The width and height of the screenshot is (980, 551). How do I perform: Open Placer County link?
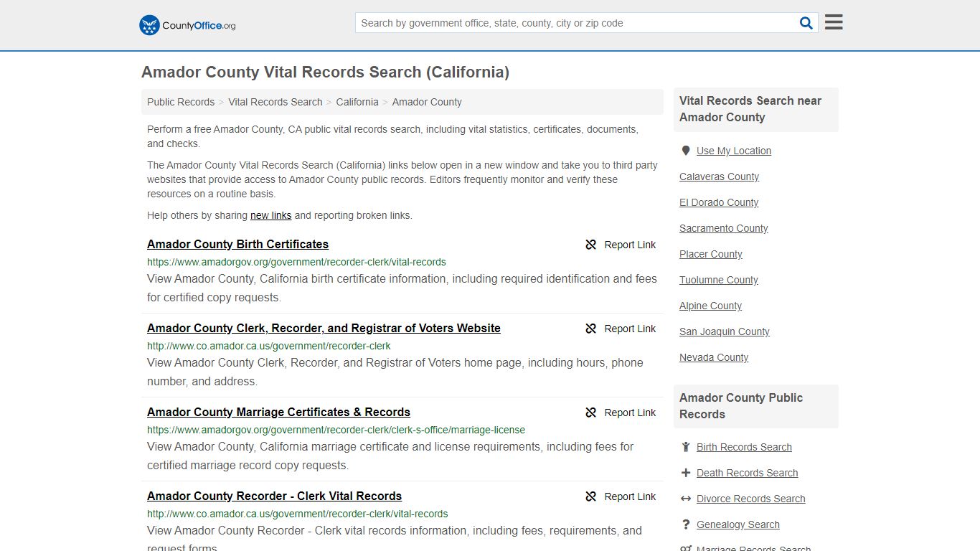coord(711,254)
